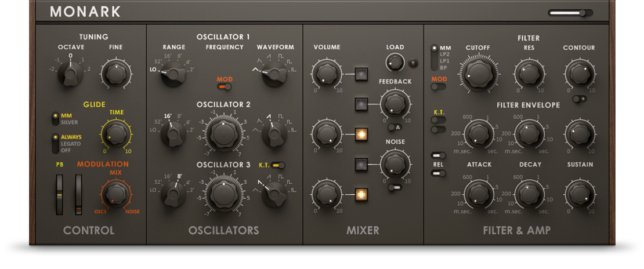644x269 pixels.
Task: Click the yellow Glide Time knob
Action: coord(117,134)
